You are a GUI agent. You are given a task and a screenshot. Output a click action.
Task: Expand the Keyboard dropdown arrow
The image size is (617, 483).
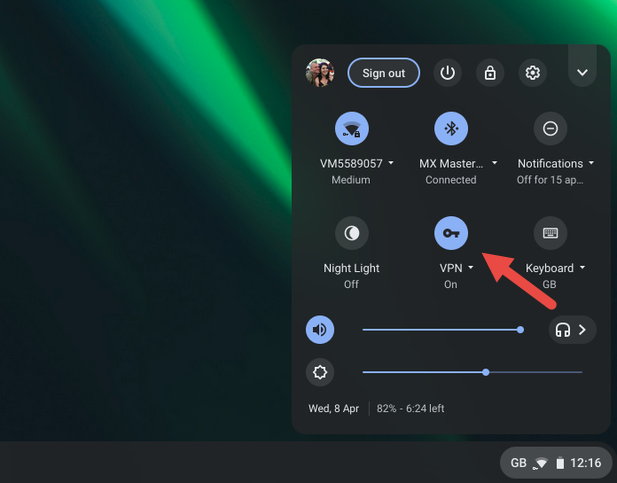pos(582,267)
